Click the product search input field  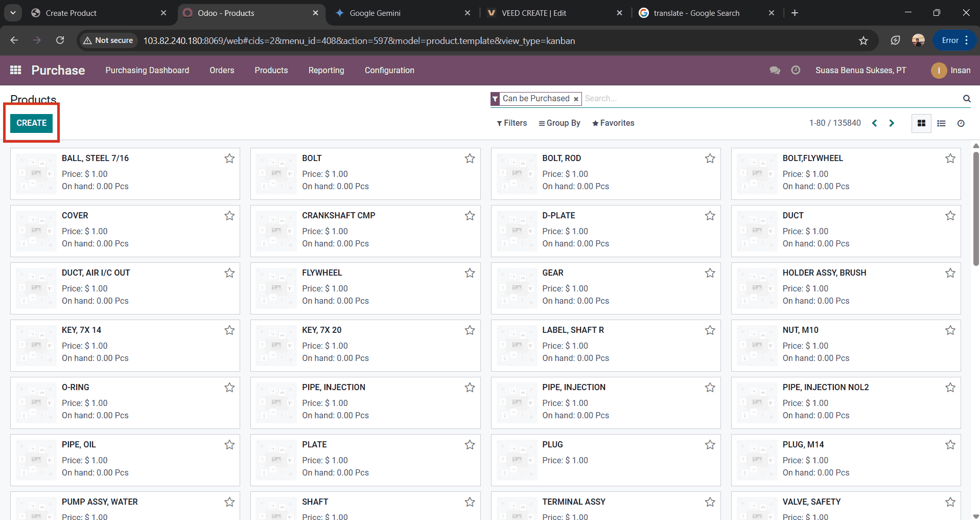766,99
